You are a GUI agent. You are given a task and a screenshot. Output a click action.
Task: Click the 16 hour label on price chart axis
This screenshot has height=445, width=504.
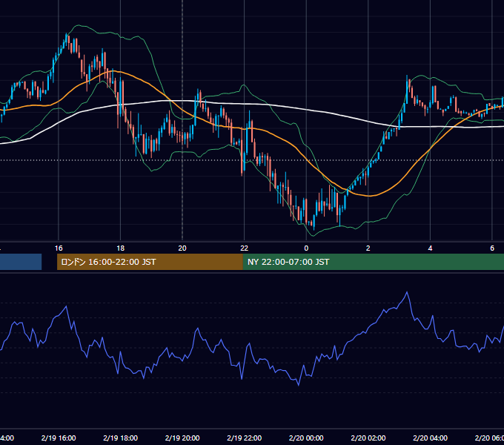click(59, 248)
